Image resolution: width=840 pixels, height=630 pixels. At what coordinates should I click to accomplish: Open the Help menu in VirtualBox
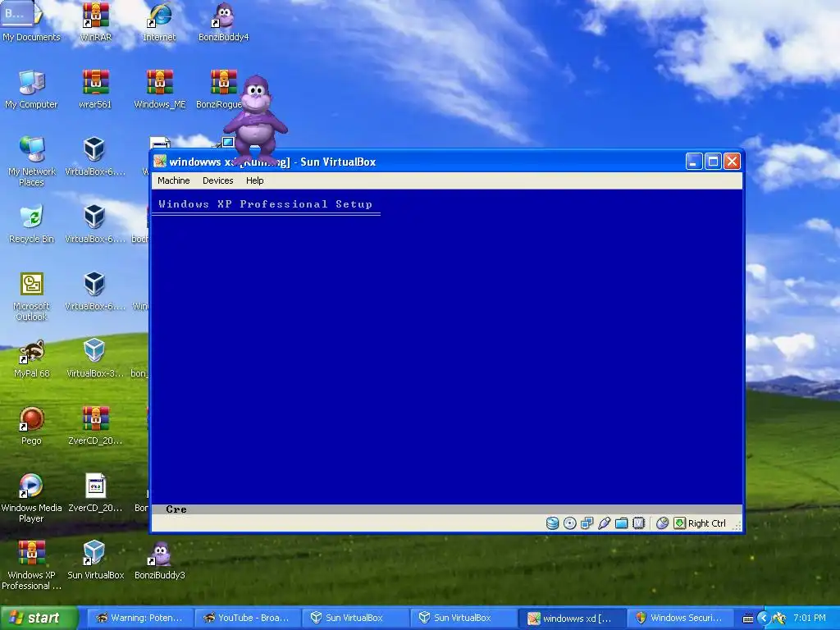(254, 180)
